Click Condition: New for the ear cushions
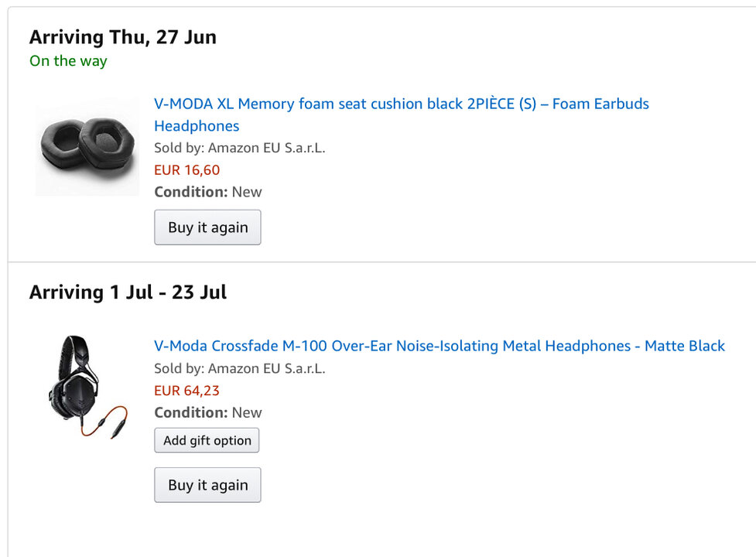This screenshot has height=557, width=756. coord(207,192)
